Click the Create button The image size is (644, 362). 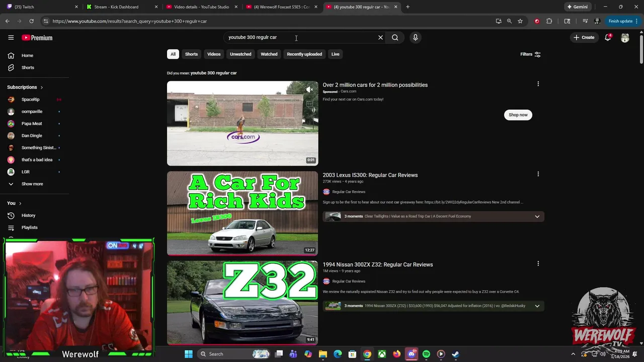tap(584, 37)
